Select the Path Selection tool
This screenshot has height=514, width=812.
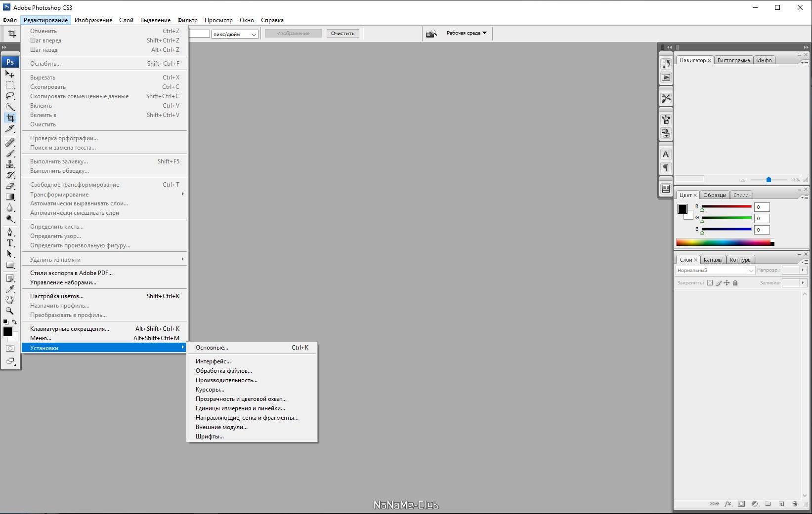[10, 254]
